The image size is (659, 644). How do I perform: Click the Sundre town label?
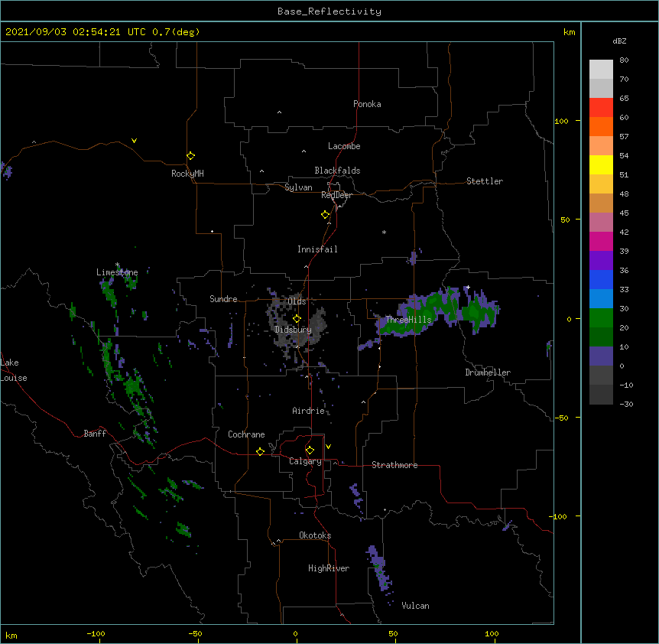223,299
